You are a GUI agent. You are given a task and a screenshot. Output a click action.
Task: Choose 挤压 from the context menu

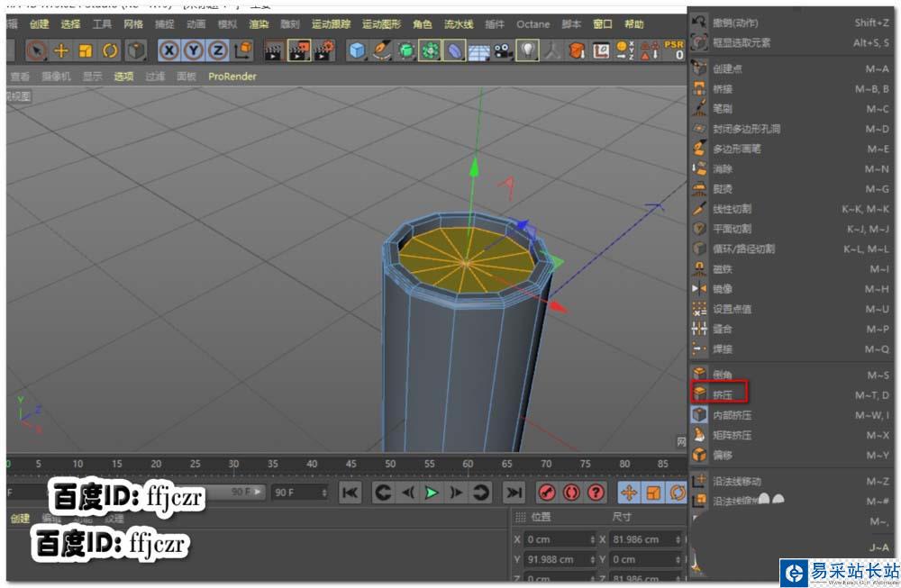pos(723,394)
